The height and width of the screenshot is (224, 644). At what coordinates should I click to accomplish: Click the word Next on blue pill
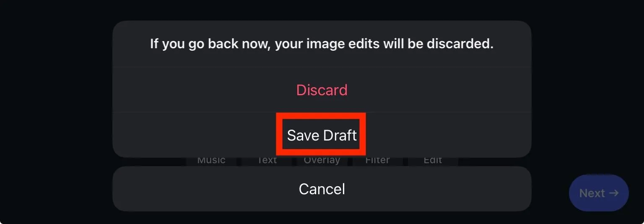pyautogui.click(x=592, y=193)
